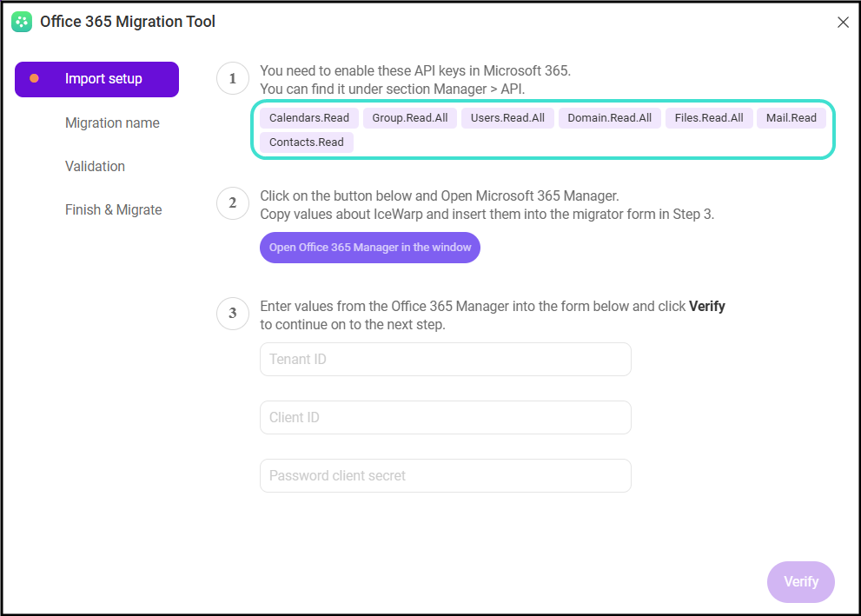Click the Users.Read.All API key tag

(x=507, y=118)
